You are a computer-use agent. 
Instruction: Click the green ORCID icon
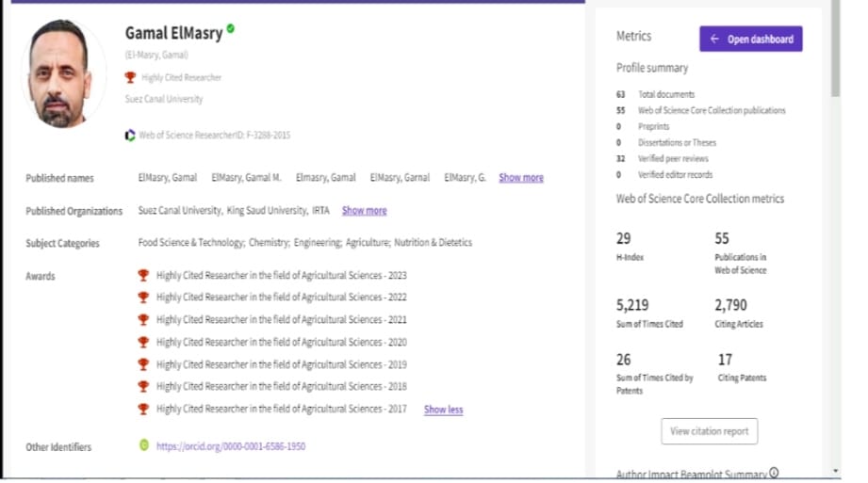(144, 445)
